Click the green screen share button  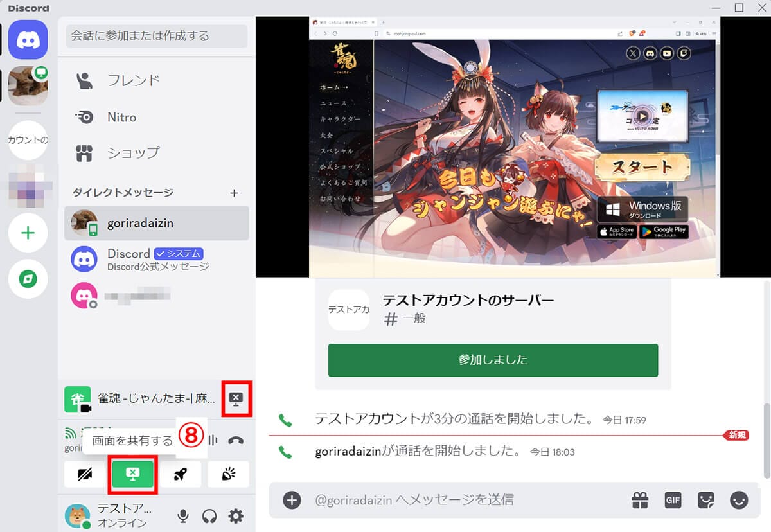(132, 474)
